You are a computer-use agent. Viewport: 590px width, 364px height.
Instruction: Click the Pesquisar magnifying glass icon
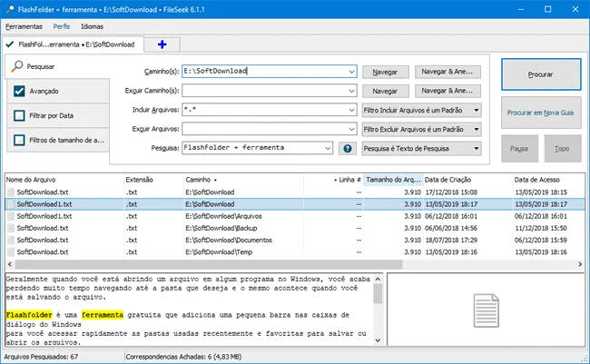(17, 66)
